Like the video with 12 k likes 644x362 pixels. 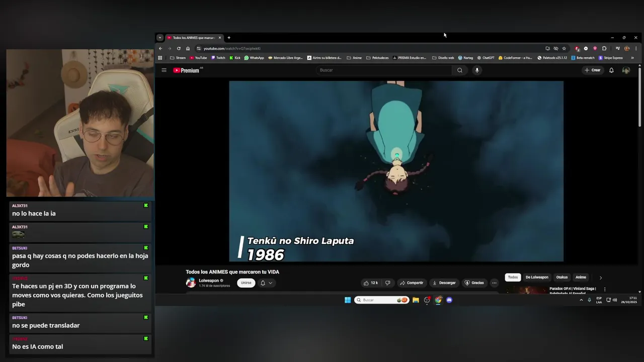[371, 283]
